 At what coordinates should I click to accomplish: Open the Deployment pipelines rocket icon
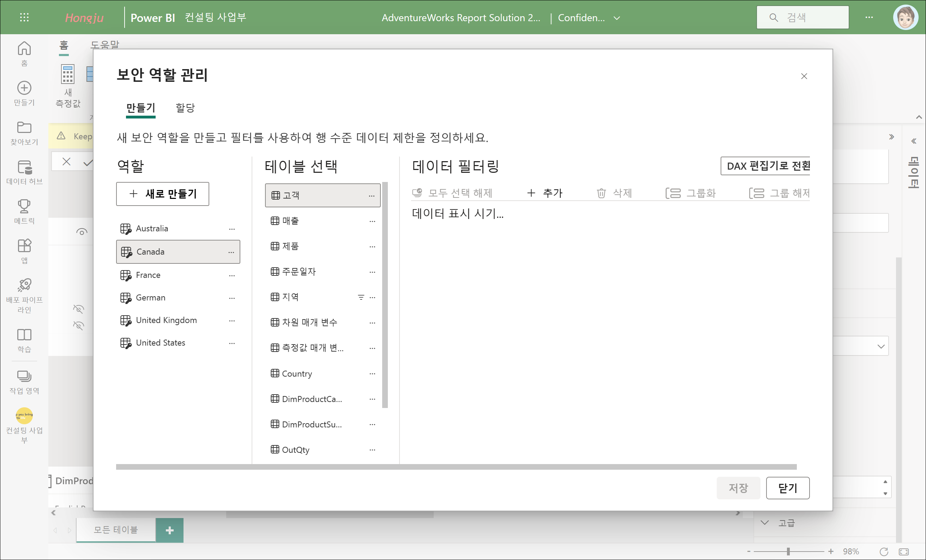pos(24,285)
